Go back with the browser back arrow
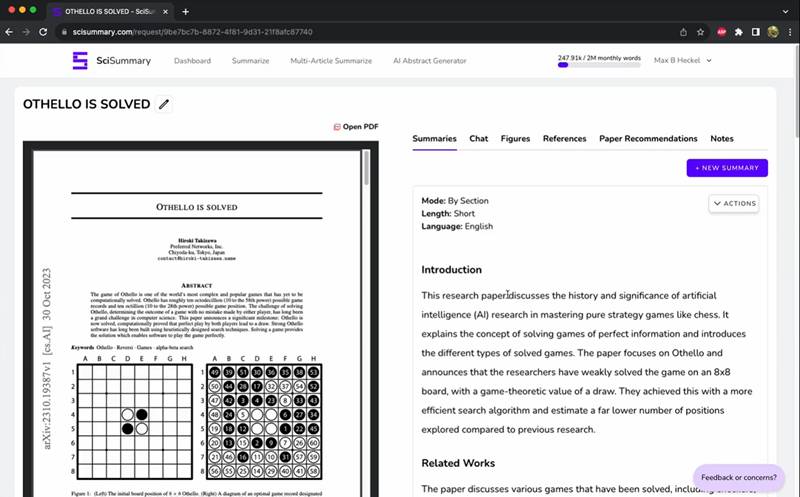Image resolution: width=800 pixels, height=497 pixels. [x=9, y=32]
